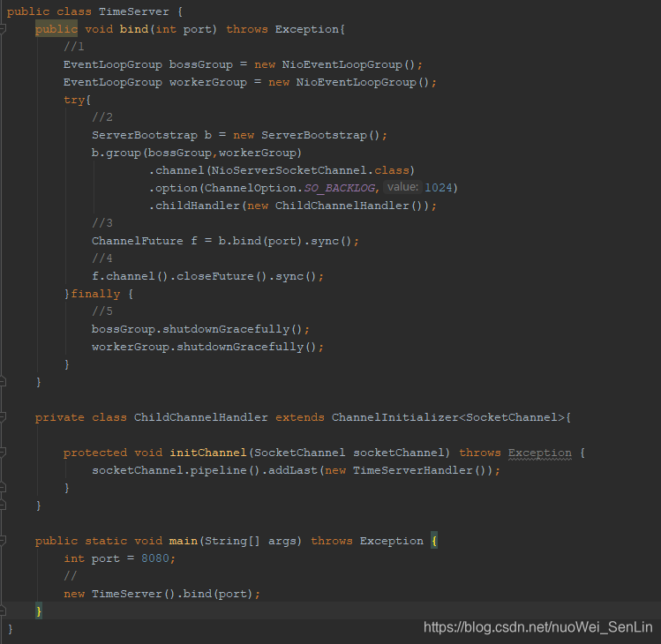Click the highlighted public keyword before void bind

[x=56, y=29]
